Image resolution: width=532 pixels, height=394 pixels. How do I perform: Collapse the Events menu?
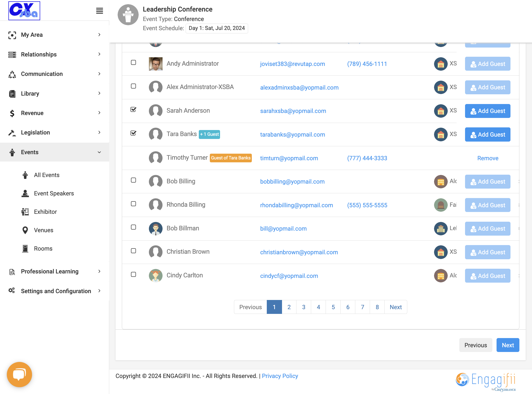pos(55,152)
